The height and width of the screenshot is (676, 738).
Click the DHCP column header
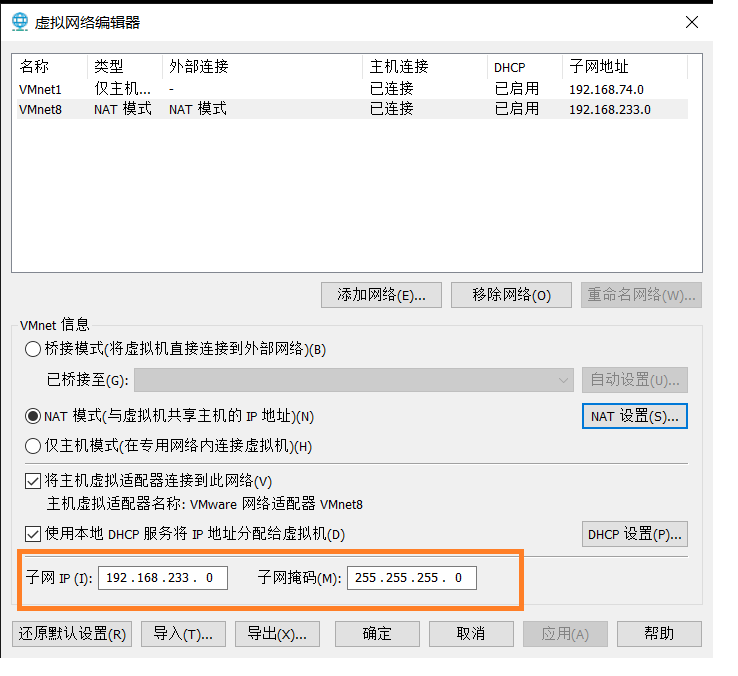tap(525, 67)
